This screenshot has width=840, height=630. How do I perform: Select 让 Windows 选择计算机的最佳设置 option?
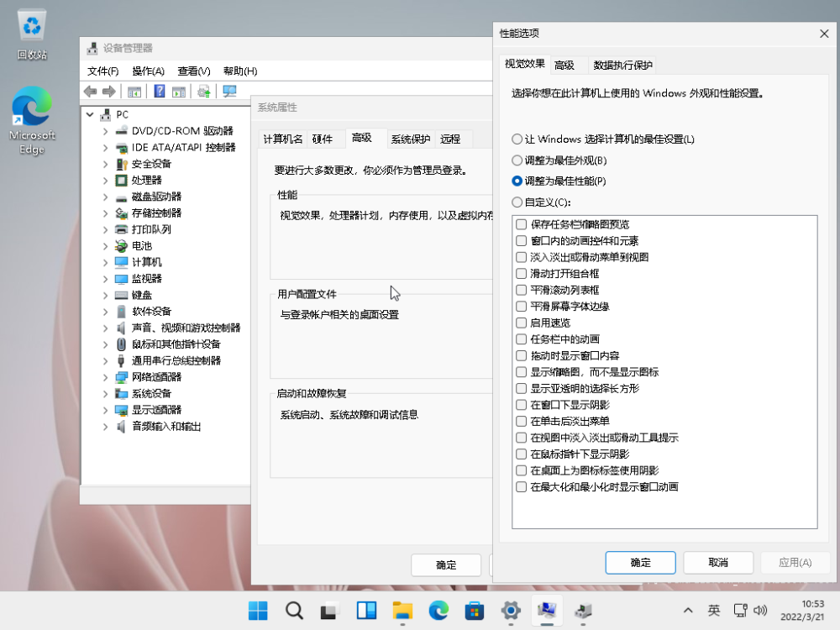point(517,139)
